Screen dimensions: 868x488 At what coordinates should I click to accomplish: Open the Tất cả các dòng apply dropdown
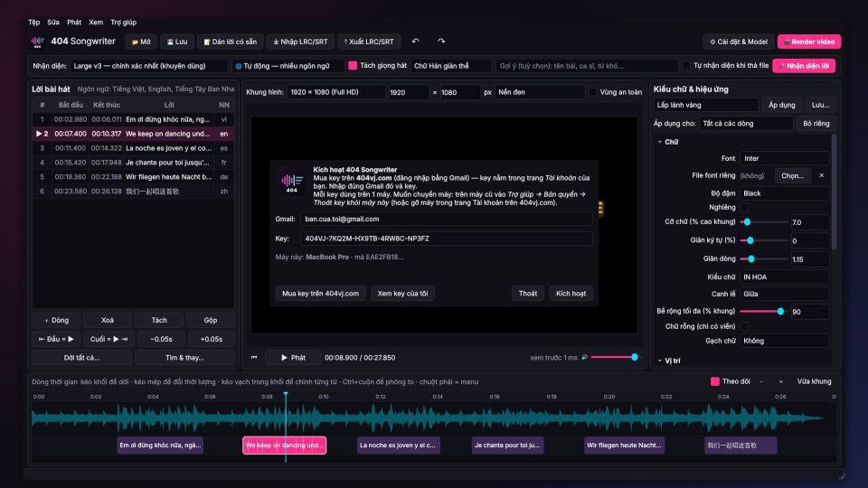[x=746, y=124]
